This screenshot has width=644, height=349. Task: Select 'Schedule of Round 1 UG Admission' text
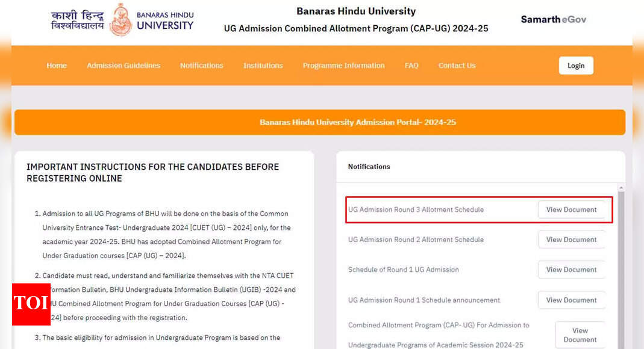point(403,270)
